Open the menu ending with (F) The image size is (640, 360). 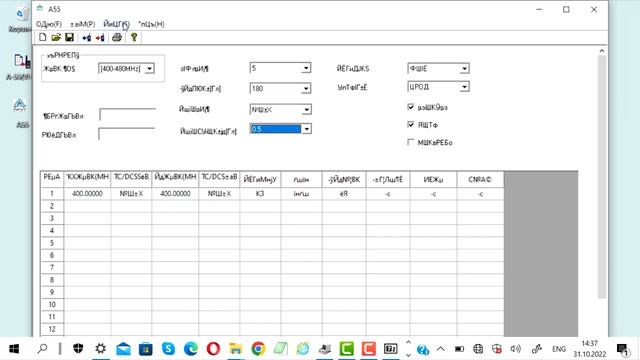[x=49, y=24]
